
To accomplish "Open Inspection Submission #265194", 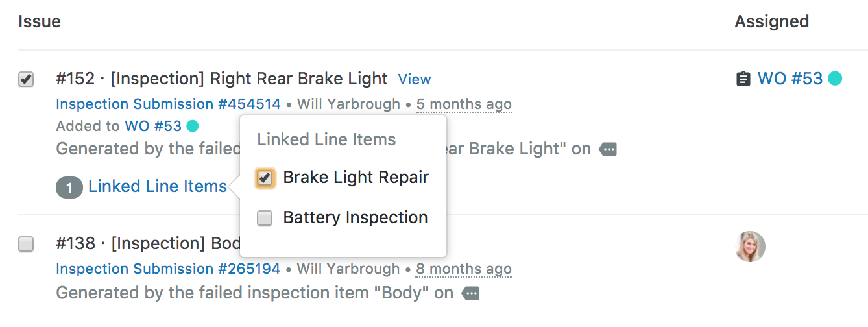I will 168,269.
